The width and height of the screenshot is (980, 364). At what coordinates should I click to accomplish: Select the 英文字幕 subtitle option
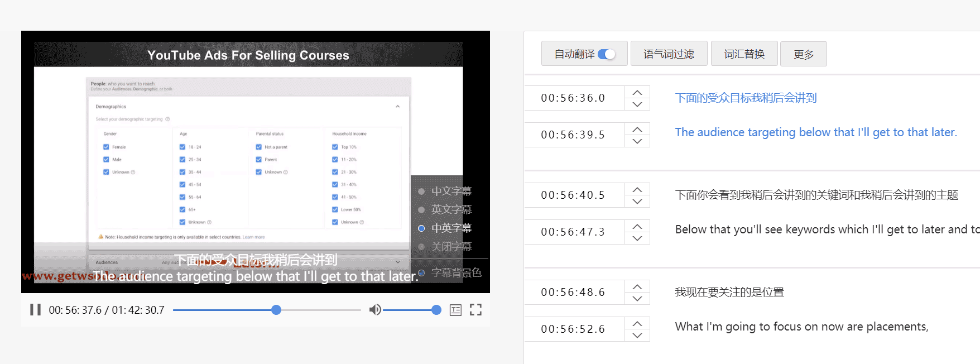422,210
